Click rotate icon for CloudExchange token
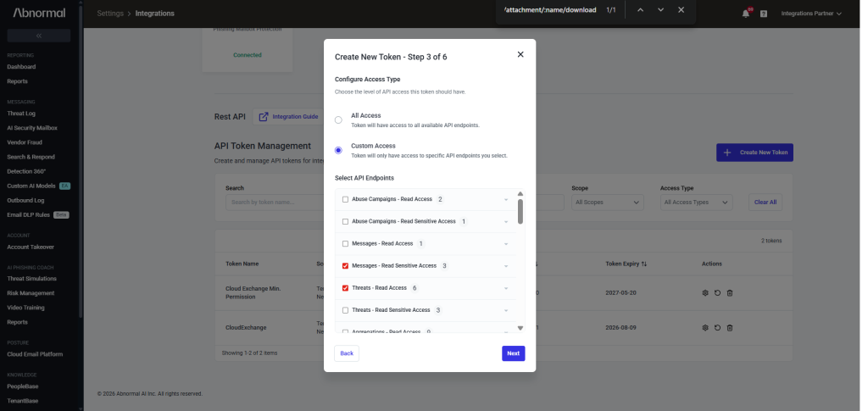The image size is (868, 411). pyautogui.click(x=717, y=327)
